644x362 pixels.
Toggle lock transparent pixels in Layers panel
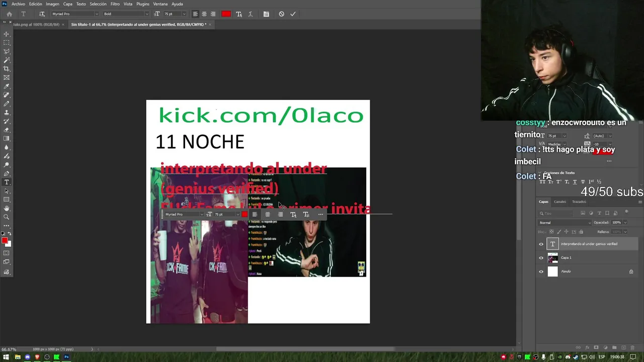552,232
